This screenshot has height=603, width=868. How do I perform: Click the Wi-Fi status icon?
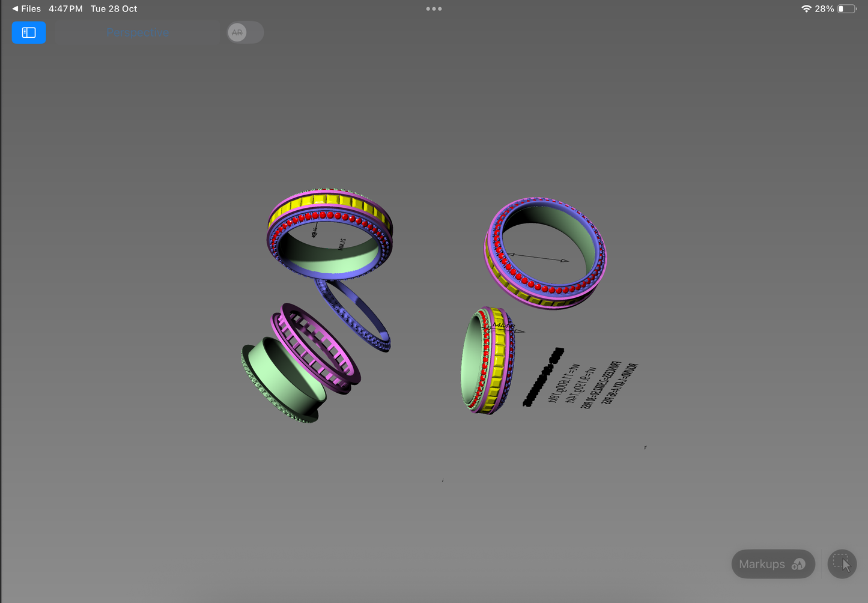click(806, 8)
